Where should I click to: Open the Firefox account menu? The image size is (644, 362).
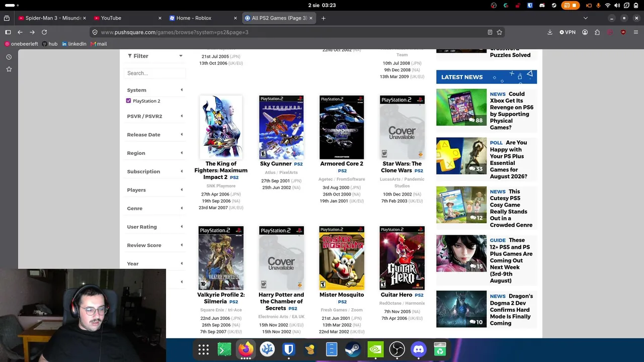pos(585,32)
